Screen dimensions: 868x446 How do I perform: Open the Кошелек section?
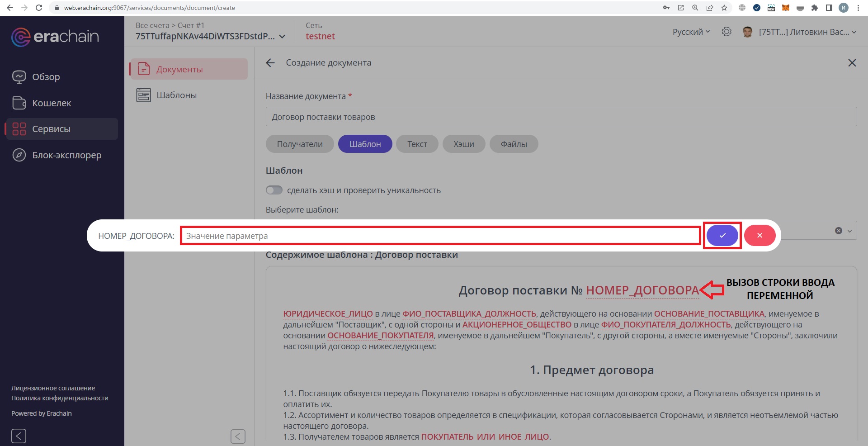(x=51, y=103)
